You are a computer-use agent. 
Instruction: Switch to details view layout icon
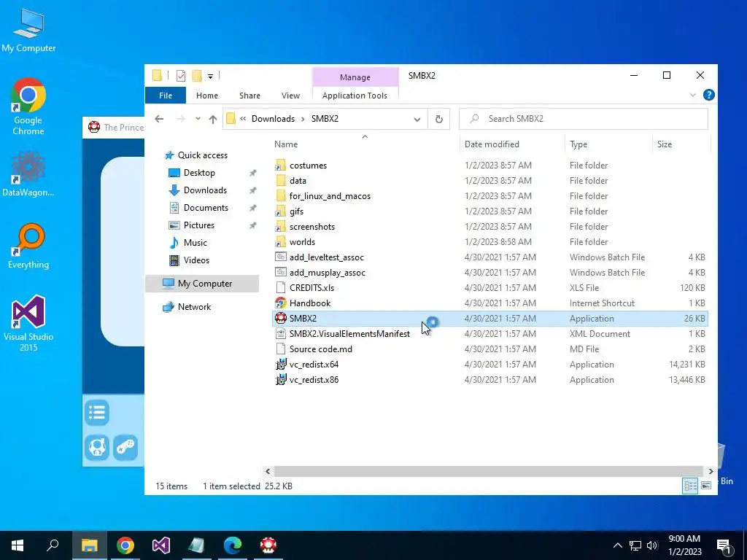pos(690,486)
